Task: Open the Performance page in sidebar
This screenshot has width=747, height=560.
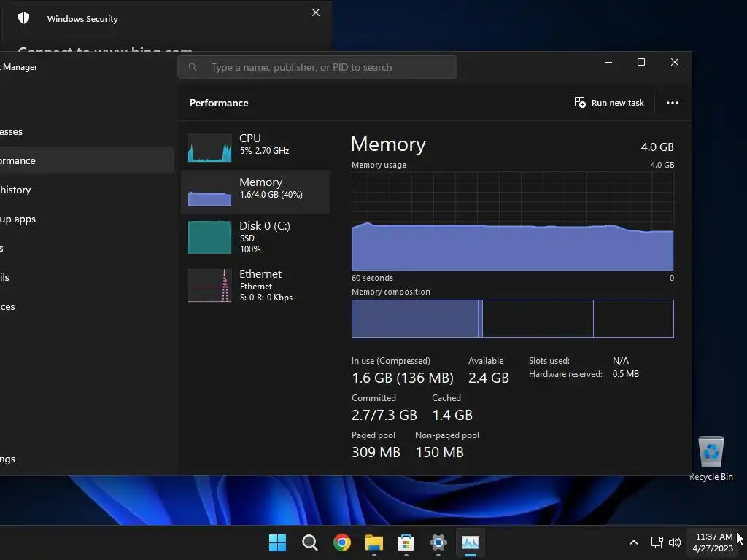Action: 86,161
